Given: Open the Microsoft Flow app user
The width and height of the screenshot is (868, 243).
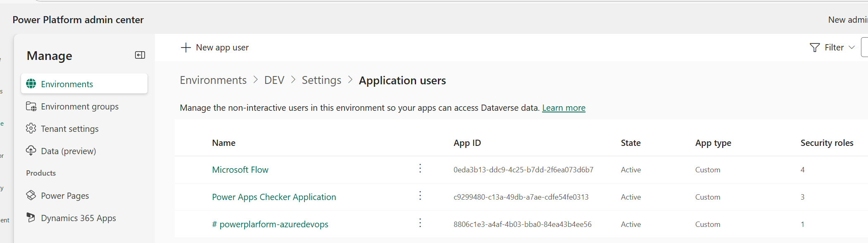Looking at the screenshot, I should pyautogui.click(x=240, y=170).
